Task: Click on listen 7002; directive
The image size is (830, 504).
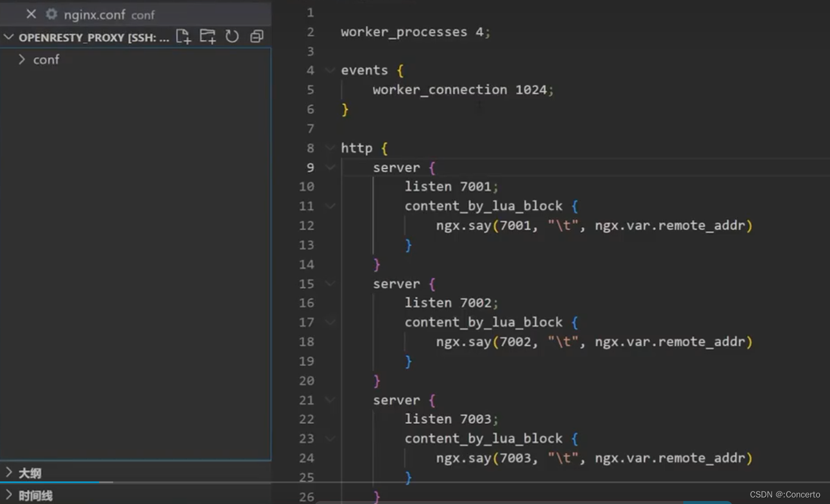Action: tap(451, 303)
